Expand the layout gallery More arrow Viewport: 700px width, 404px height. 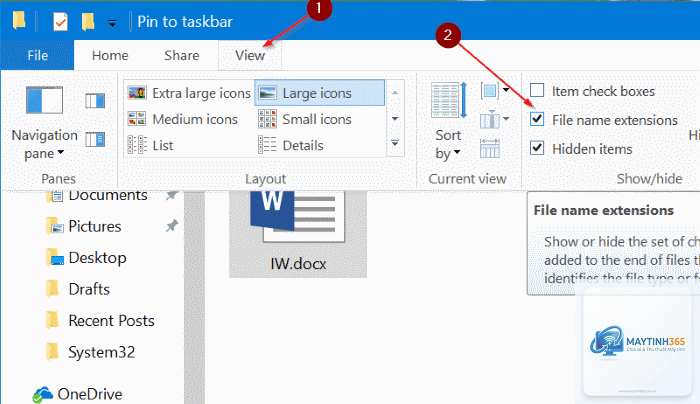coord(395,143)
